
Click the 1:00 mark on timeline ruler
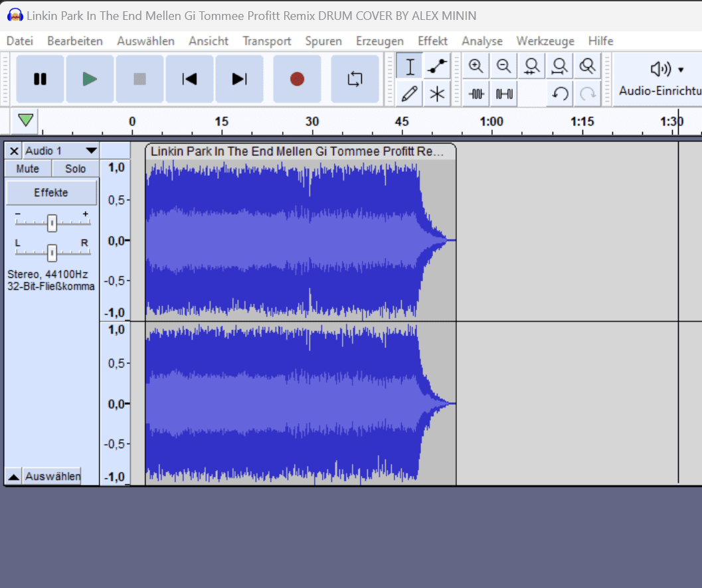click(x=491, y=121)
